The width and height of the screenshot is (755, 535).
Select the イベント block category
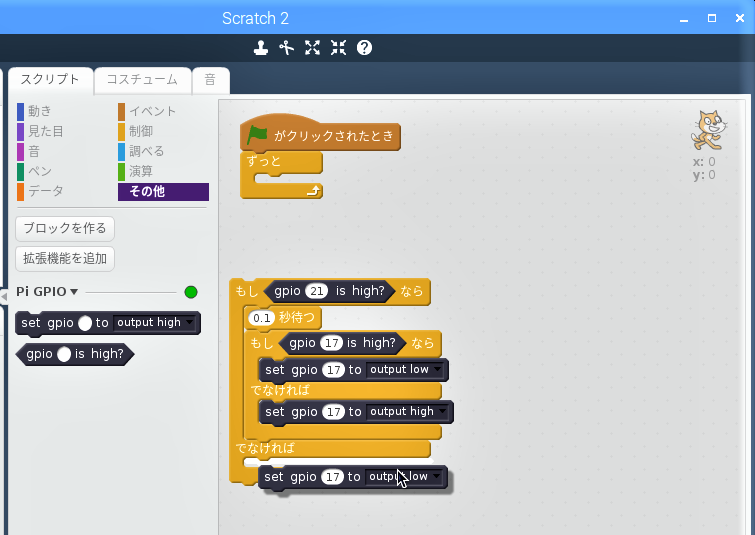147,111
